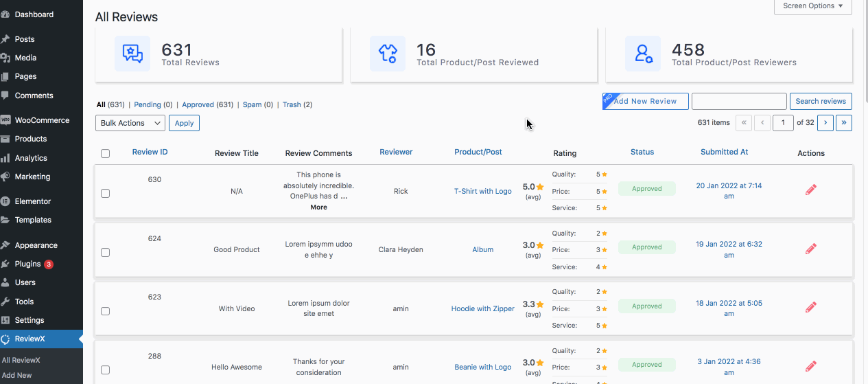Click the Templates folder icon
Image resolution: width=868 pixels, height=384 pixels.
(5, 220)
